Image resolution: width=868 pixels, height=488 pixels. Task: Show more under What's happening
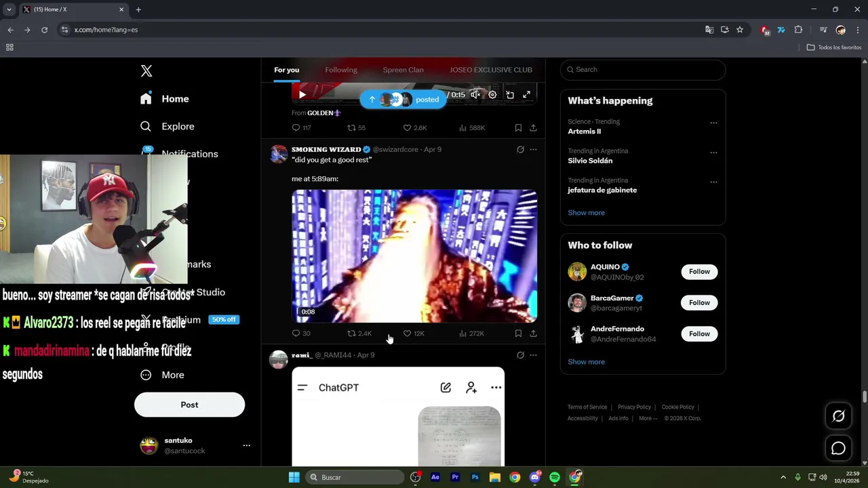coord(586,213)
